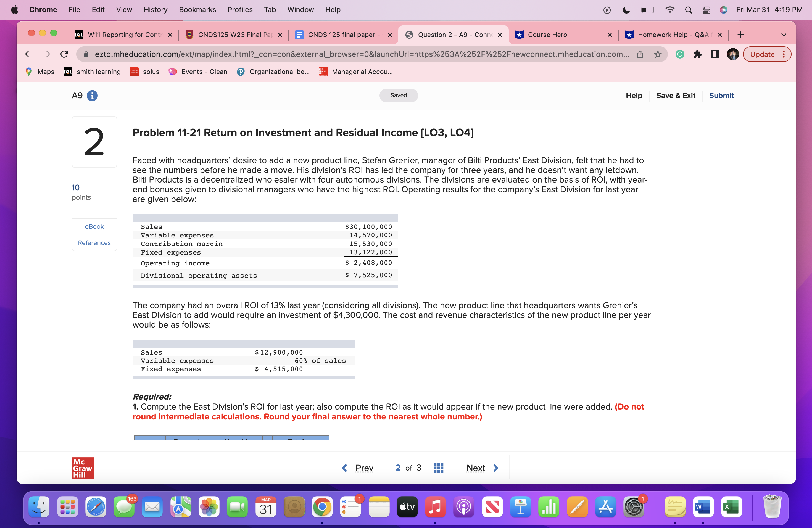Screen dimensions: 812x528
Task: Click the A9 info icon
Action: (92, 96)
